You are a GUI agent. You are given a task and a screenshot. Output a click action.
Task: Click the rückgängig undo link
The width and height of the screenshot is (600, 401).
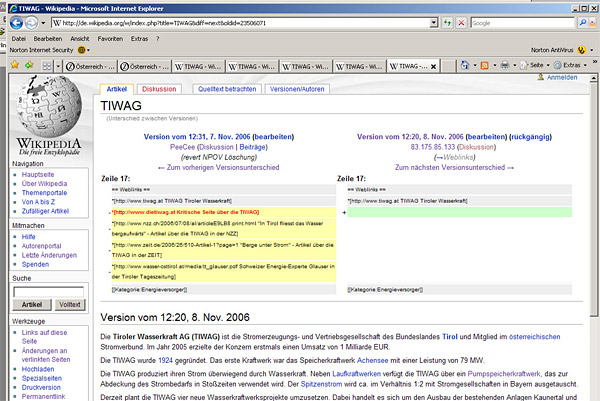pyautogui.click(x=531, y=137)
